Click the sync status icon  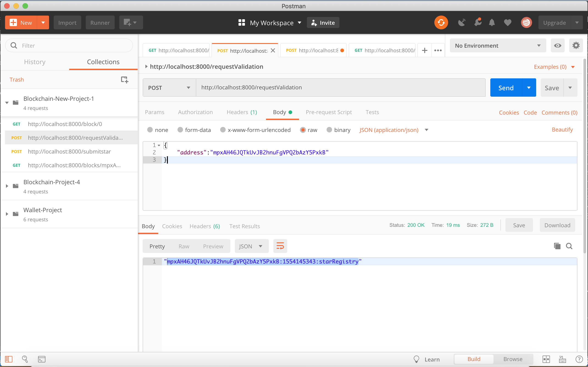pos(441,23)
